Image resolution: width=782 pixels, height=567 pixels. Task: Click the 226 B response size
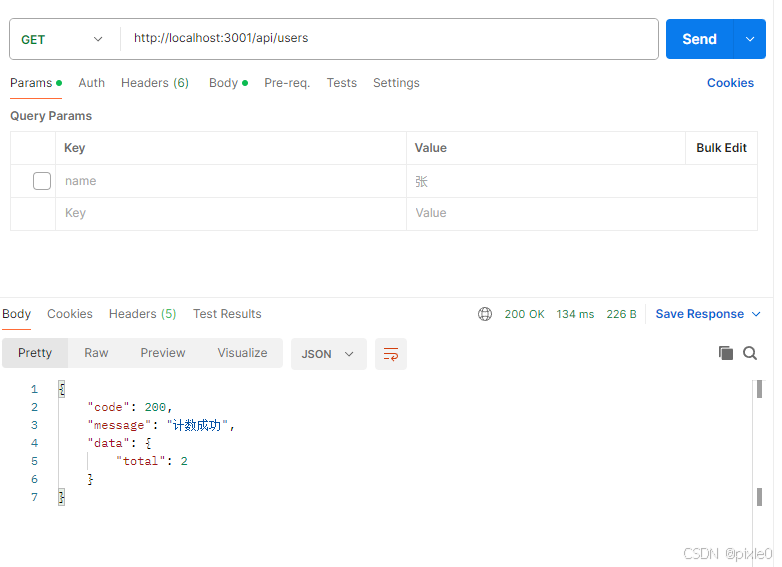[x=621, y=314]
